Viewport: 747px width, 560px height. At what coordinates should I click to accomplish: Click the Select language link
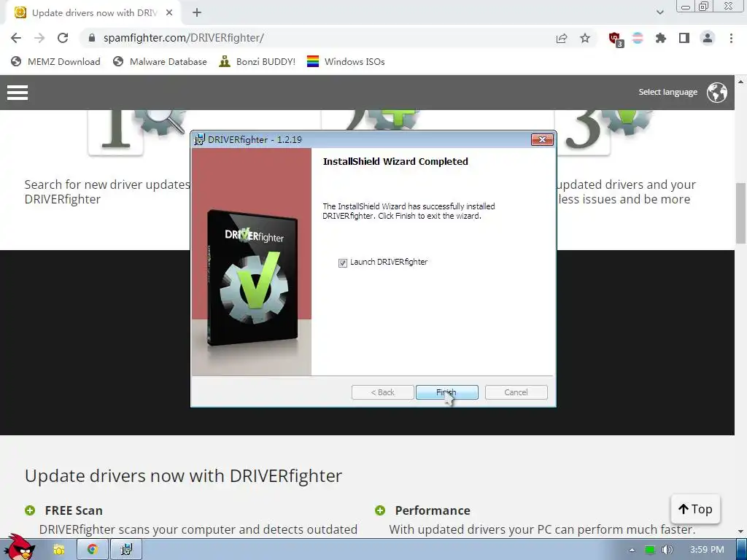click(667, 92)
